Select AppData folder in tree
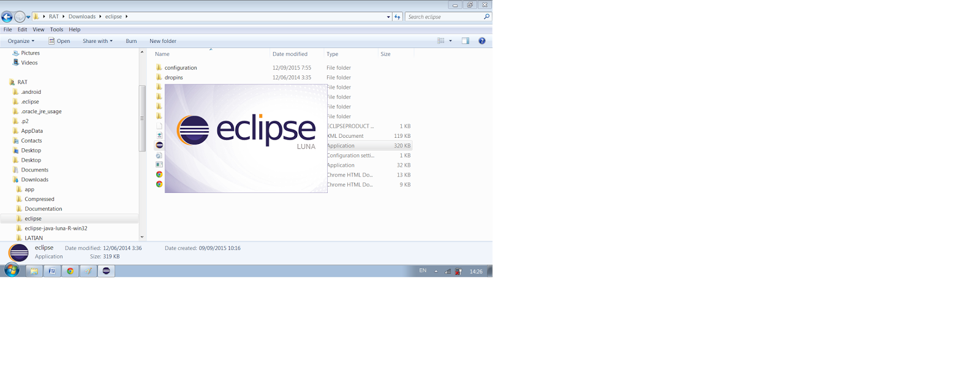 pyautogui.click(x=32, y=131)
